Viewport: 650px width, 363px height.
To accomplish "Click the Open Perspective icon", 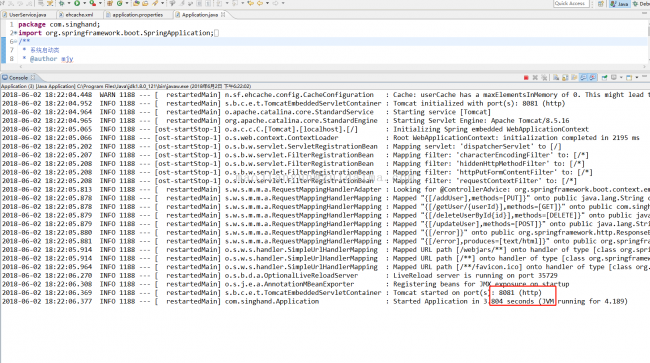I will point(601,3).
